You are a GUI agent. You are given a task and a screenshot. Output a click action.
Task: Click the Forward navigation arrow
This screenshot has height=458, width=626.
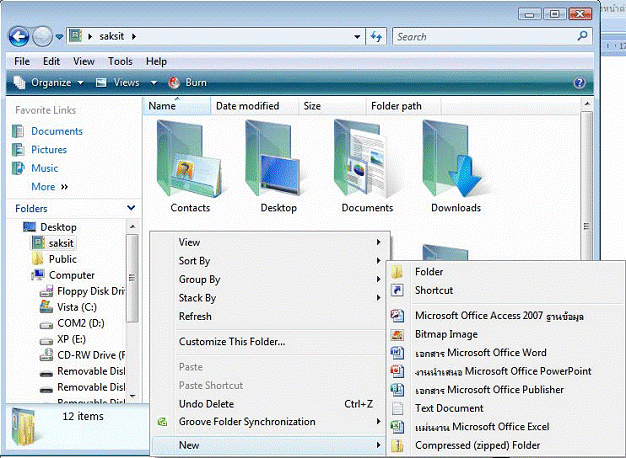(x=42, y=36)
